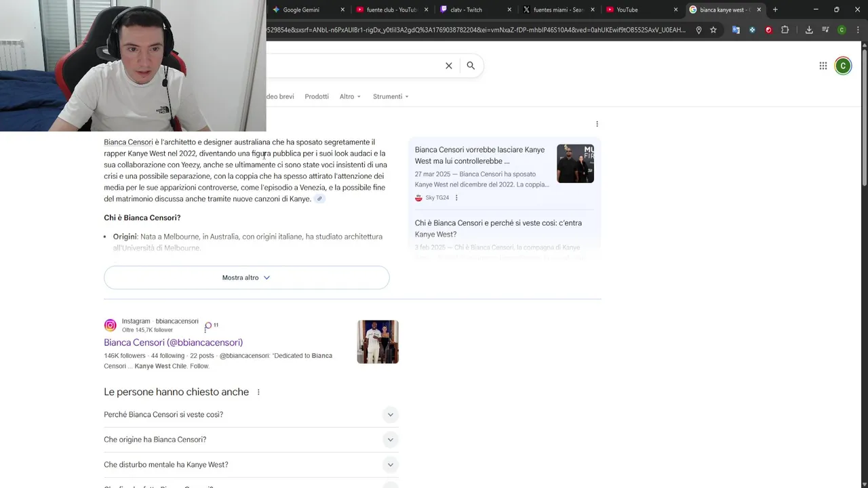The width and height of the screenshot is (868, 488).
Task: Open 'Chi è Bianca Censori e perché si veste così'
Action: 498,228
